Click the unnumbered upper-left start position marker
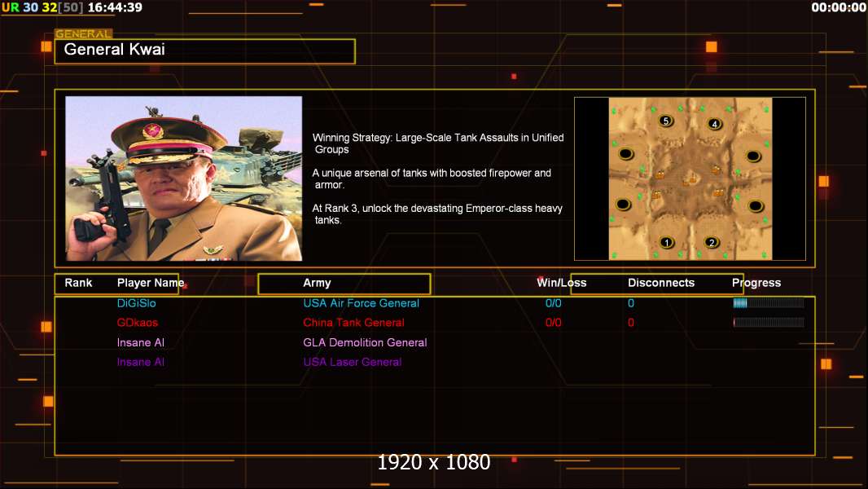This screenshot has width=868, height=489. [625, 153]
